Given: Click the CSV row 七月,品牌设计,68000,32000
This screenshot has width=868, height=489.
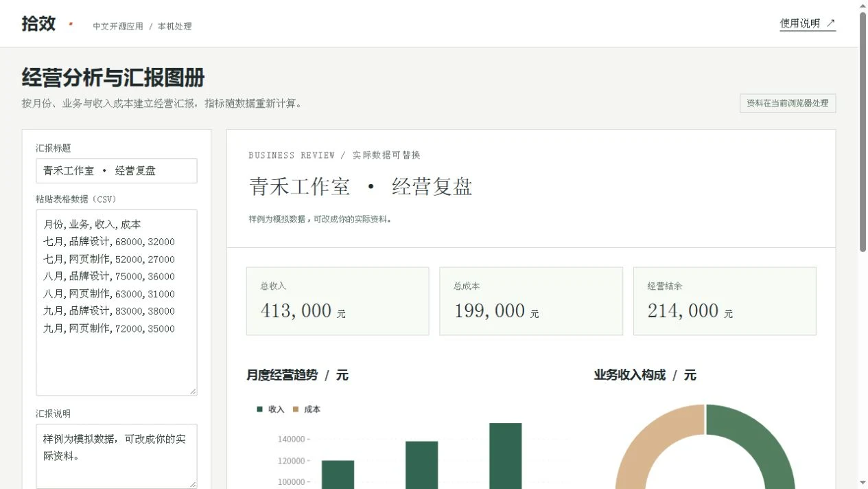Looking at the screenshot, I should click(x=109, y=242).
